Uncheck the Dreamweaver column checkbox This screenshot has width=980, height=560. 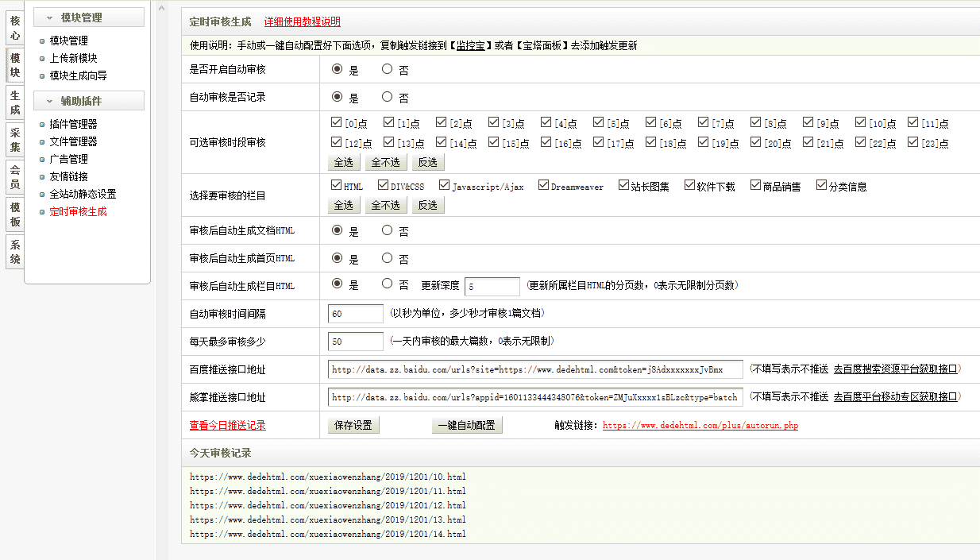(x=543, y=186)
